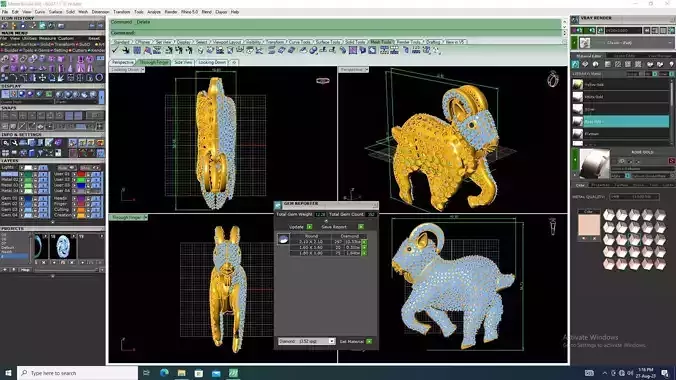Click the ring top-view icon in top-left viewport
Viewport: 676px width, 380px height.
click(322, 81)
